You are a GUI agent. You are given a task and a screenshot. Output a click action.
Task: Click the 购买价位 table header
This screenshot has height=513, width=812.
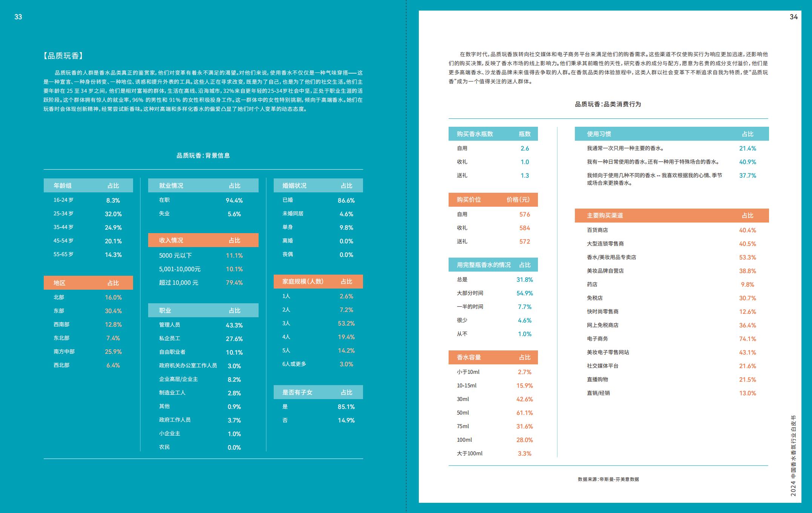tap(493, 200)
